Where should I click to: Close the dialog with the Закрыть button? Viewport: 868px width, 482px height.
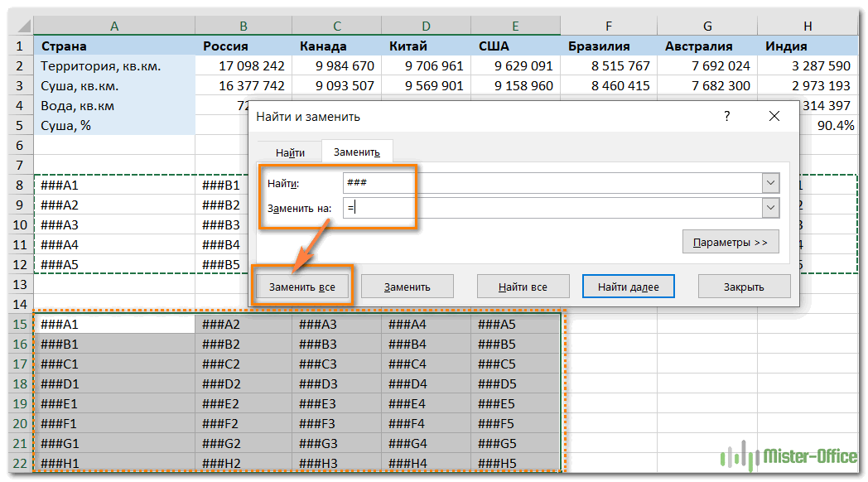pyautogui.click(x=744, y=287)
